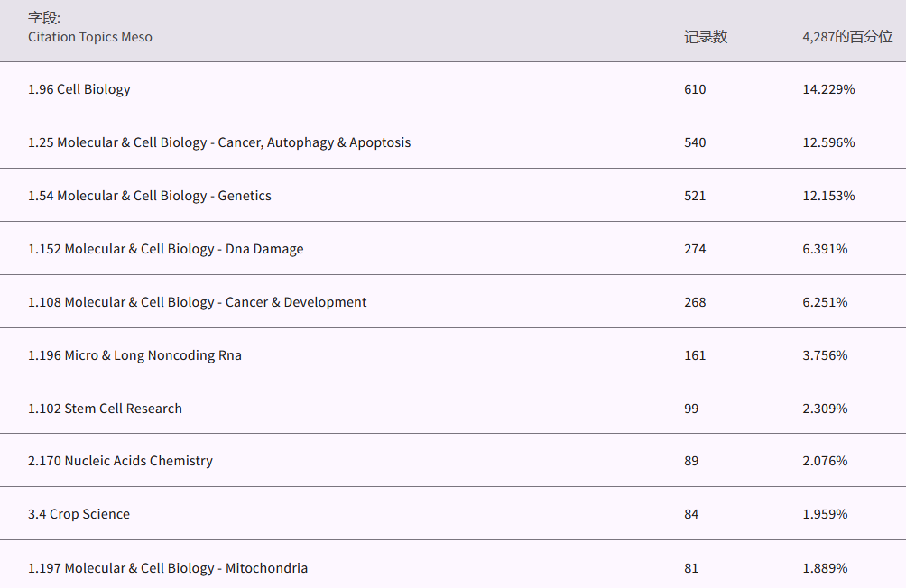Click record count 84 for Crop Science
The height and width of the screenshot is (588, 906).
pos(691,514)
